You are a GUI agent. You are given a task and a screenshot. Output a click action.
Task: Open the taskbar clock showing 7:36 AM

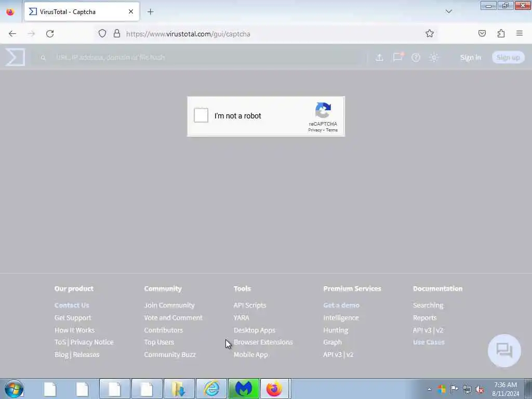point(506,389)
